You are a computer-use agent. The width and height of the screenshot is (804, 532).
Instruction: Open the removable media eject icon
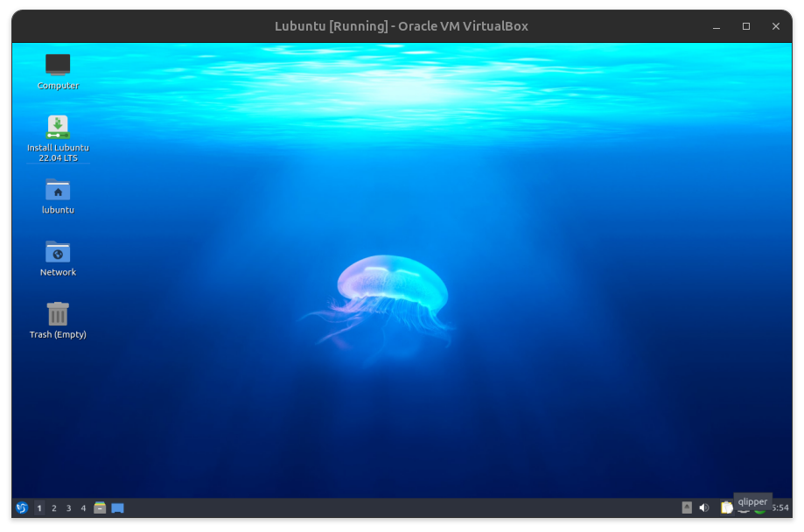coord(687,507)
